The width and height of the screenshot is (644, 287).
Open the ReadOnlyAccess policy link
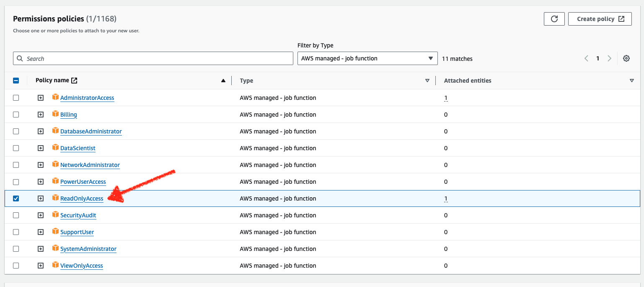[x=82, y=198]
